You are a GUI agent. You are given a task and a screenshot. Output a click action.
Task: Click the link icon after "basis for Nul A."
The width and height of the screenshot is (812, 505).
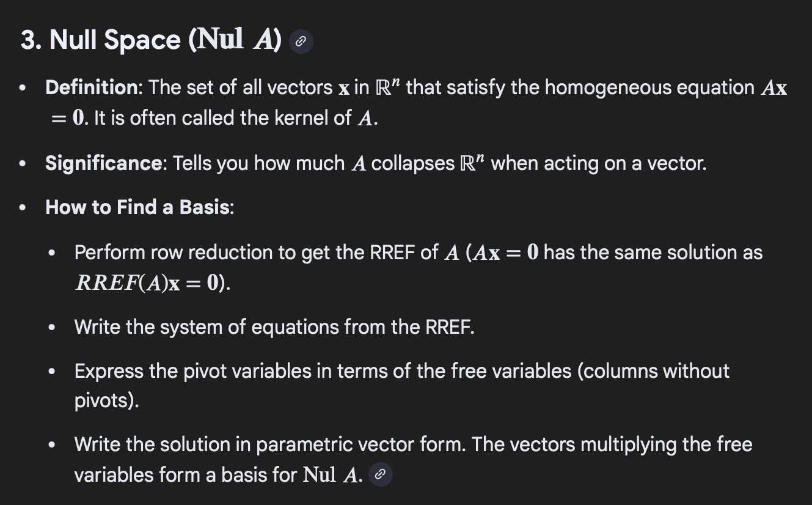coord(380,474)
